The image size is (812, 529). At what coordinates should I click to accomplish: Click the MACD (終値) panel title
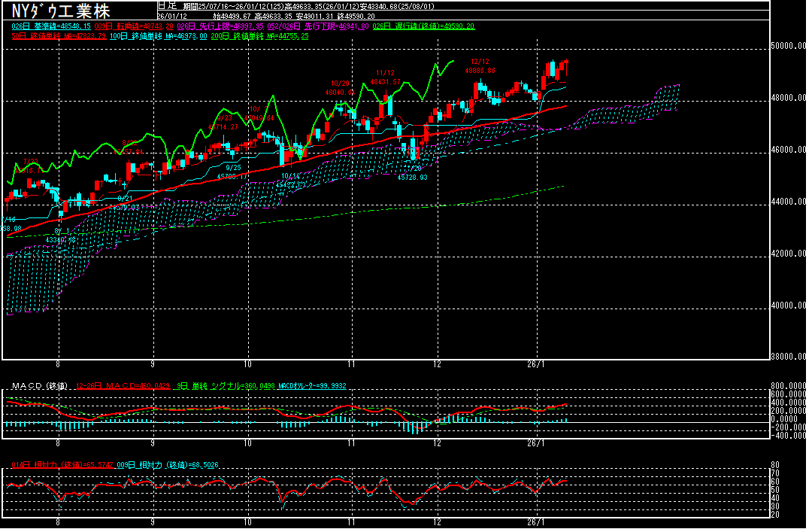[x=38, y=386]
